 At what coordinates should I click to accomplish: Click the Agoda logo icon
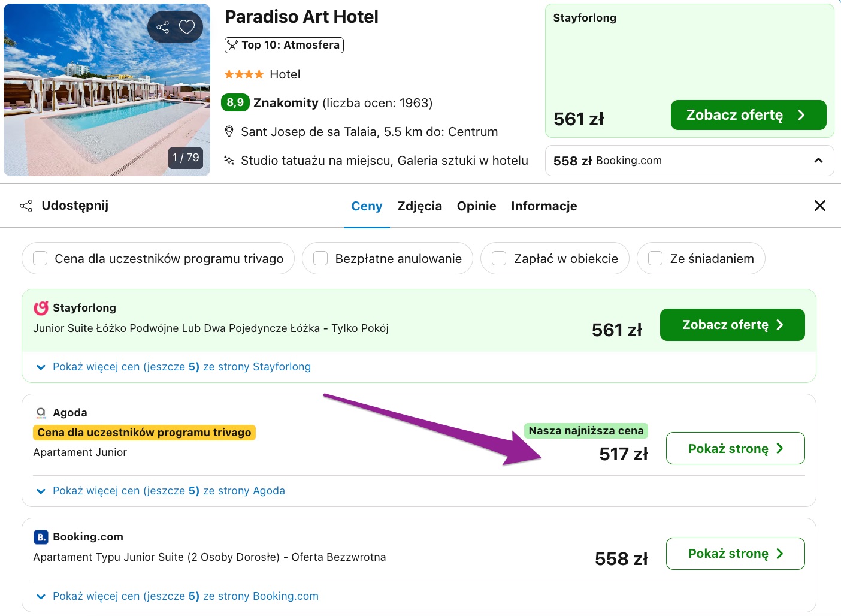point(41,413)
